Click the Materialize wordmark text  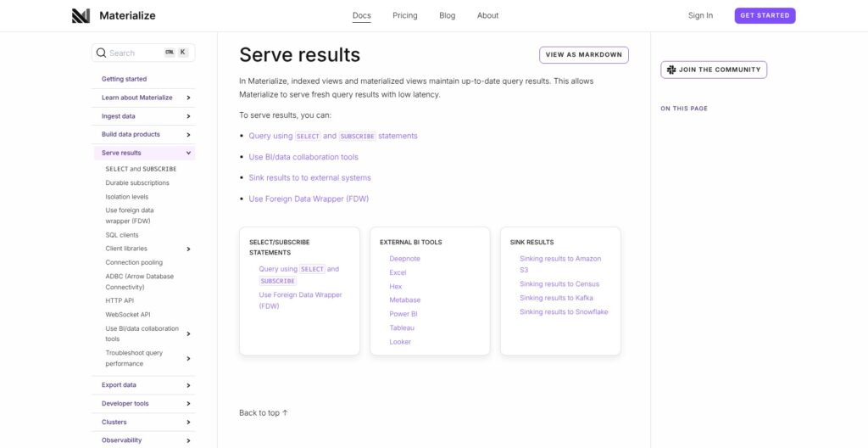(x=127, y=15)
